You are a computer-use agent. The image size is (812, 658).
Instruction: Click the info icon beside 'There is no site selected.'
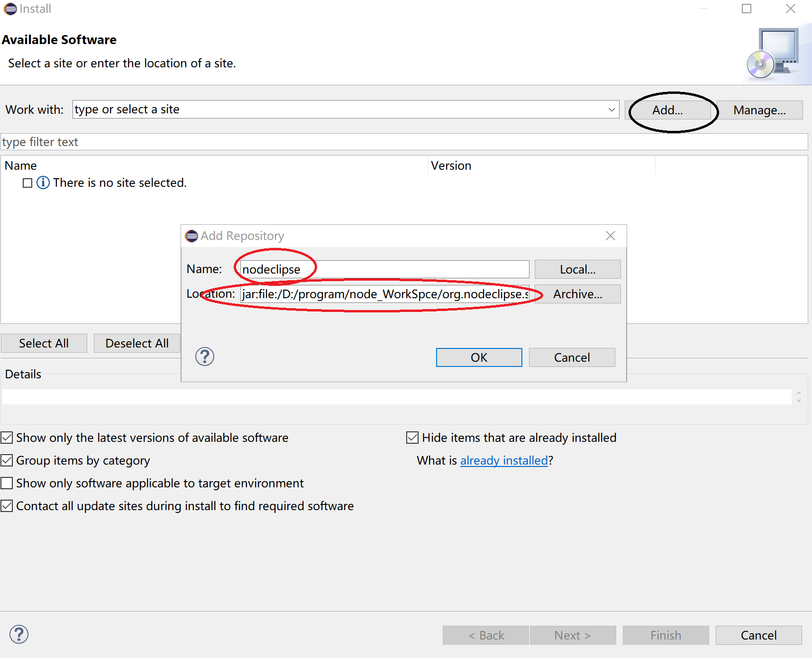coord(43,183)
